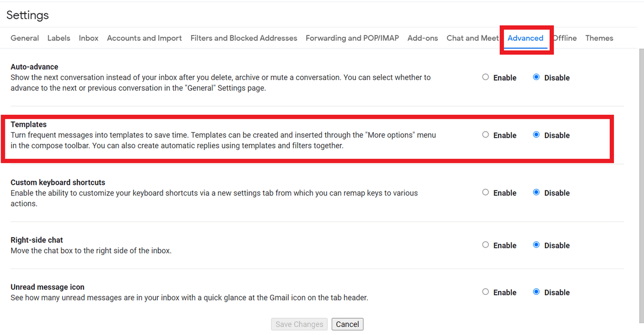Go to Chat and Meet tab
This screenshot has width=644, height=335.
click(472, 38)
